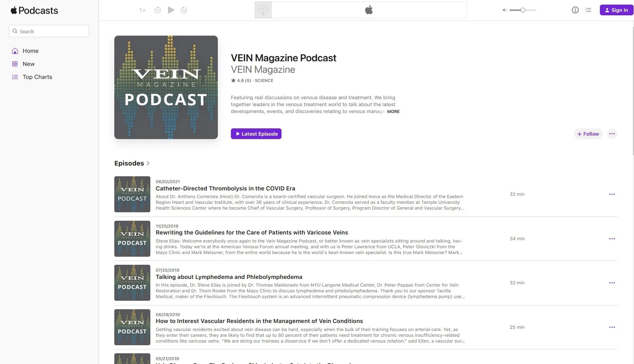
Task: Open options for Vascular Residents episode
Action: [x=612, y=327]
